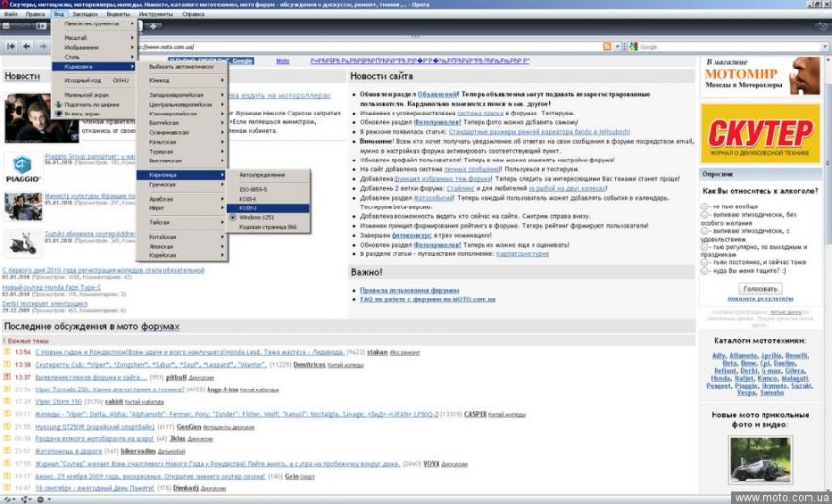This screenshot has height=504, width=832.
Task: Click the Google search engine icon
Action: tap(633, 47)
